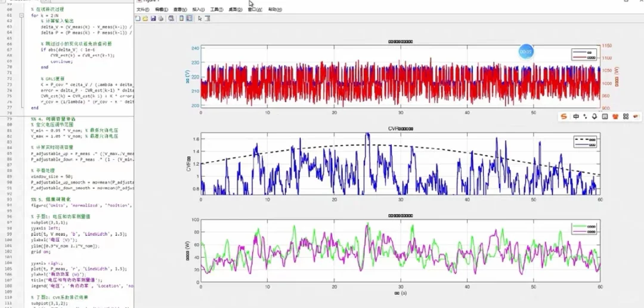Click the Save Figure floppy-disk icon
This screenshot has width=644, height=308.
coord(153,19)
